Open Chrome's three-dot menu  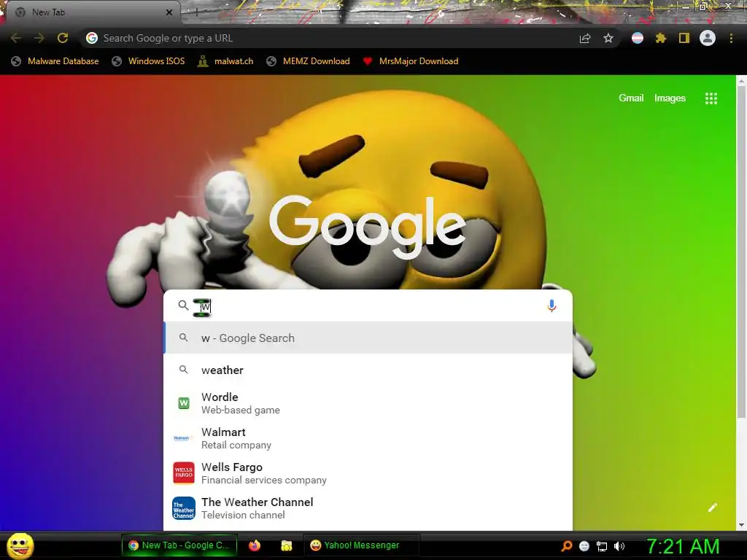(x=731, y=38)
